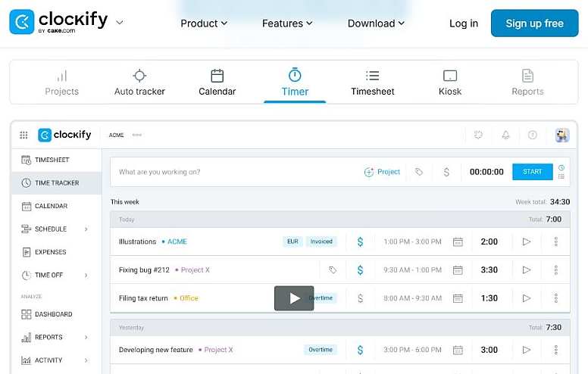Expand the SCHEDULE submenu arrow

click(86, 229)
